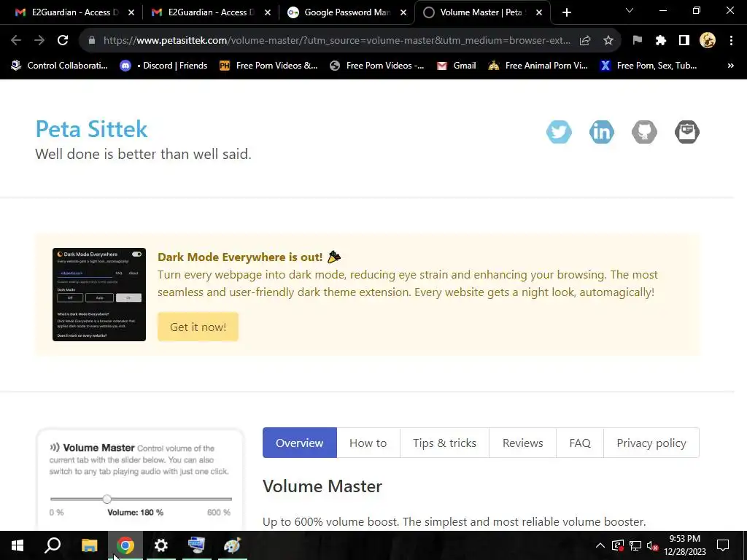Viewport: 747px width, 560px height.
Task: Open the Chrome three-dot menu
Action: click(x=731, y=41)
